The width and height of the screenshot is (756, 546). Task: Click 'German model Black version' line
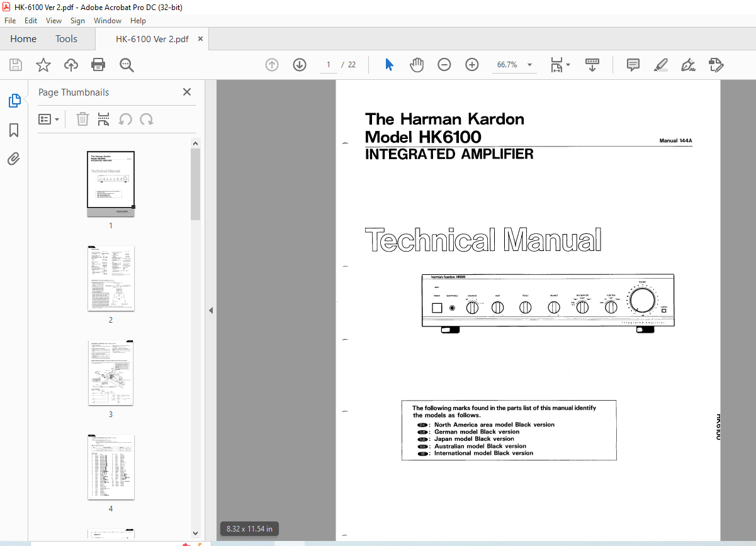(x=477, y=432)
